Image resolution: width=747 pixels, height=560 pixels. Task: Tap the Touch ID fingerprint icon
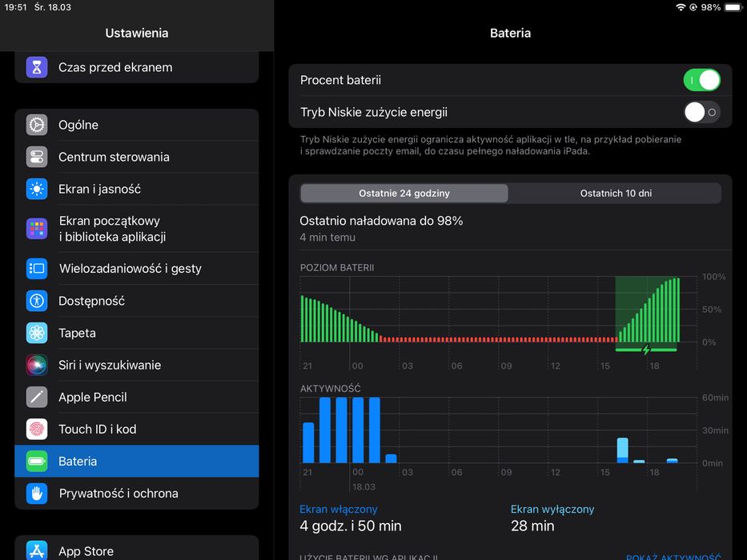click(x=37, y=429)
